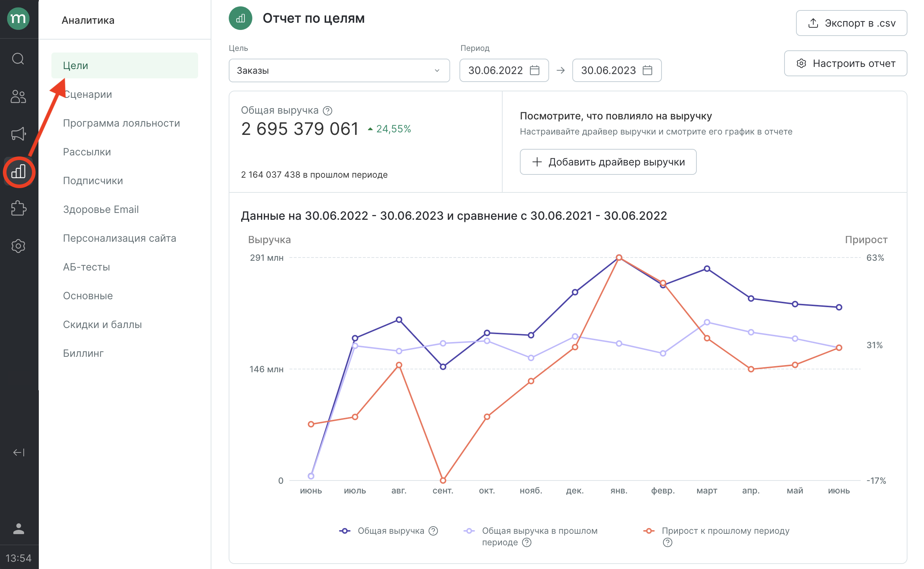The image size is (924, 569).
Task: Open Подписчики section
Action: pyautogui.click(x=93, y=181)
